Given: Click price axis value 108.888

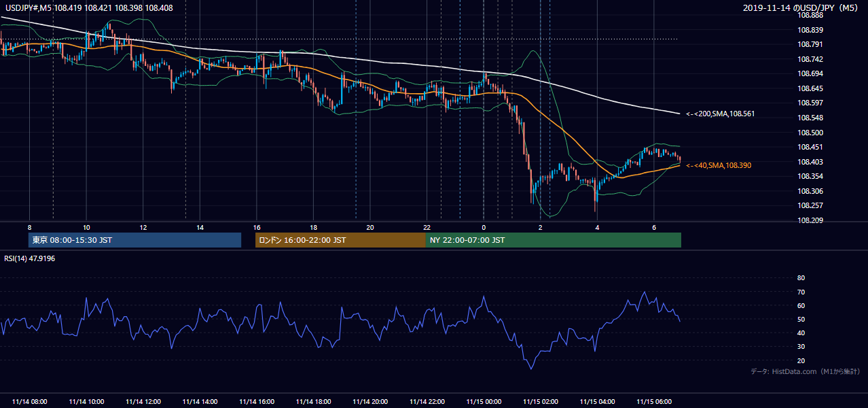Looking at the screenshot, I should [810, 15].
